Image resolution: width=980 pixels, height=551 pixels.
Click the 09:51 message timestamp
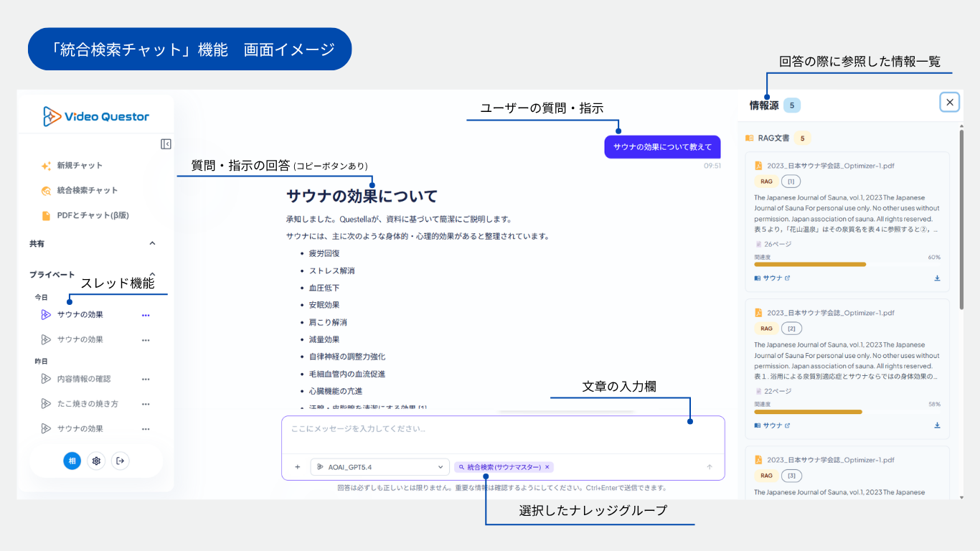click(712, 166)
